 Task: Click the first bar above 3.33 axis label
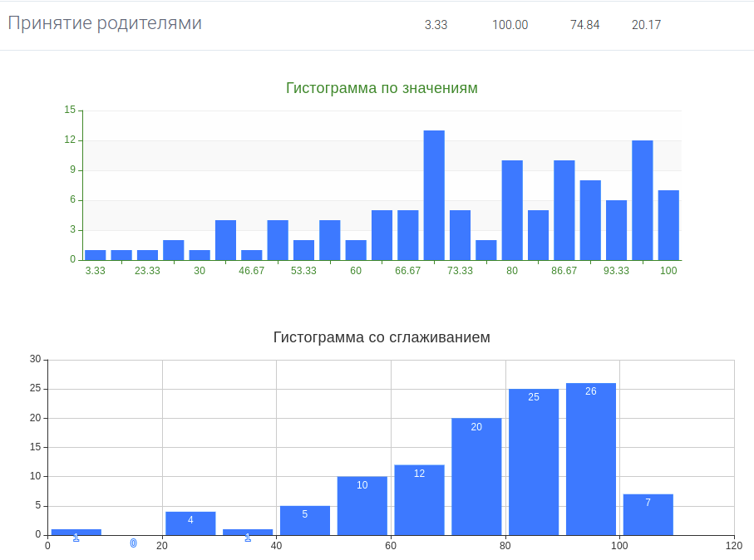[96, 255]
